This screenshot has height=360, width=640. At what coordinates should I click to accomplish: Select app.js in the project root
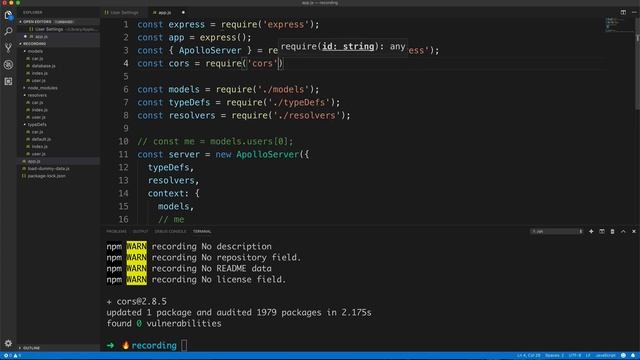tap(58, 161)
